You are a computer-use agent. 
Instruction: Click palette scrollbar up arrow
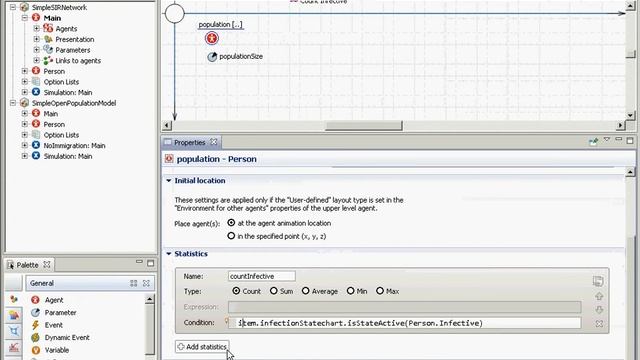[150, 300]
